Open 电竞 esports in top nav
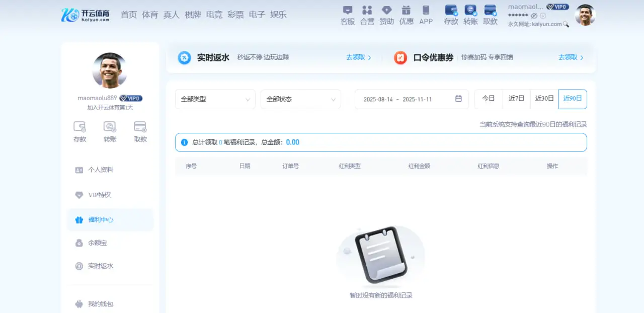 214,15
